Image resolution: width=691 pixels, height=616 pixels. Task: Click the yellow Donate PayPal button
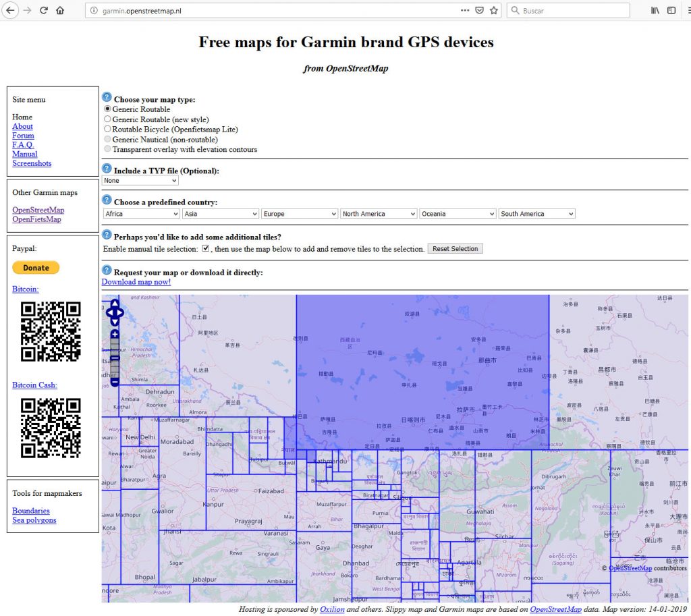click(36, 267)
